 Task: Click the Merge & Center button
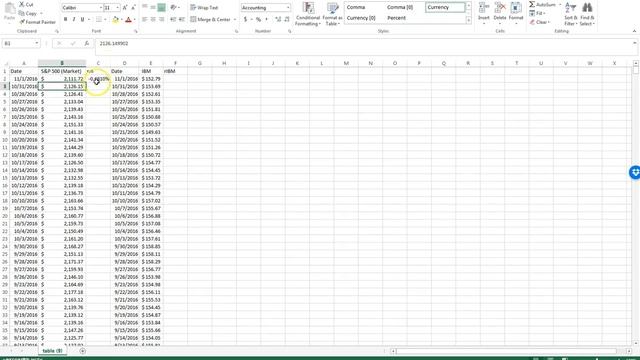(210, 19)
